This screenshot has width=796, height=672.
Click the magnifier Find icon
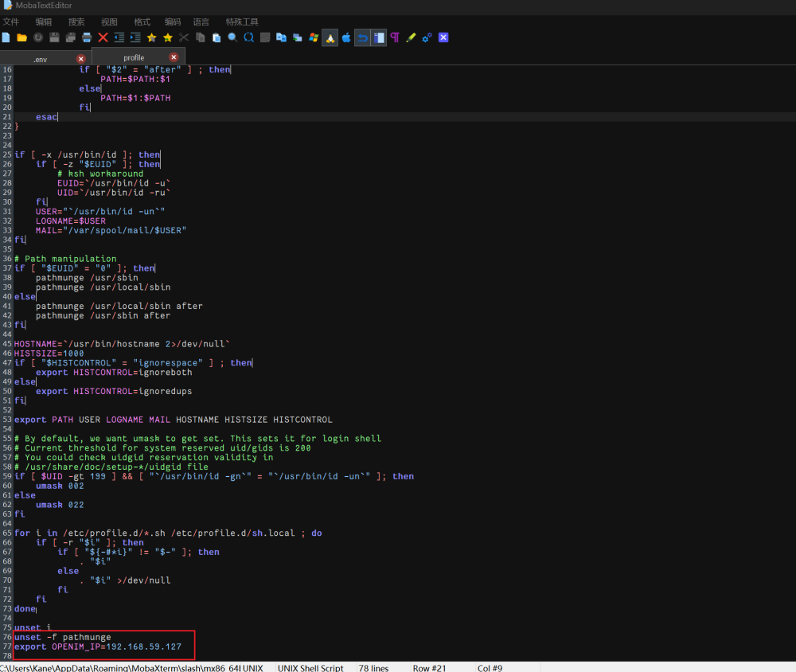click(232, 37)
